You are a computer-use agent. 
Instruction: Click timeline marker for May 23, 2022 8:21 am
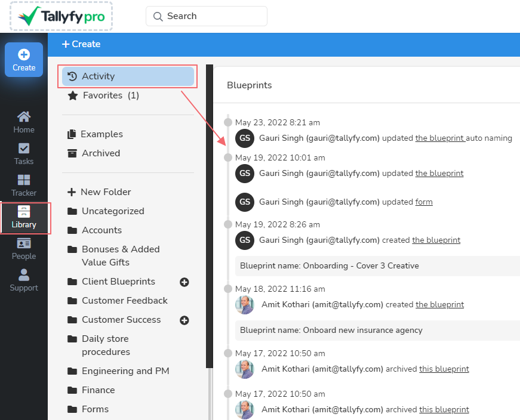(228, 122)
